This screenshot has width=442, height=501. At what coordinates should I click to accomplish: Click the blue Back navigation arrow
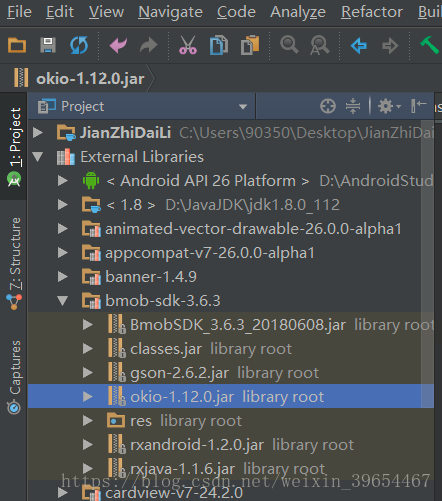[x=359, y=45]
